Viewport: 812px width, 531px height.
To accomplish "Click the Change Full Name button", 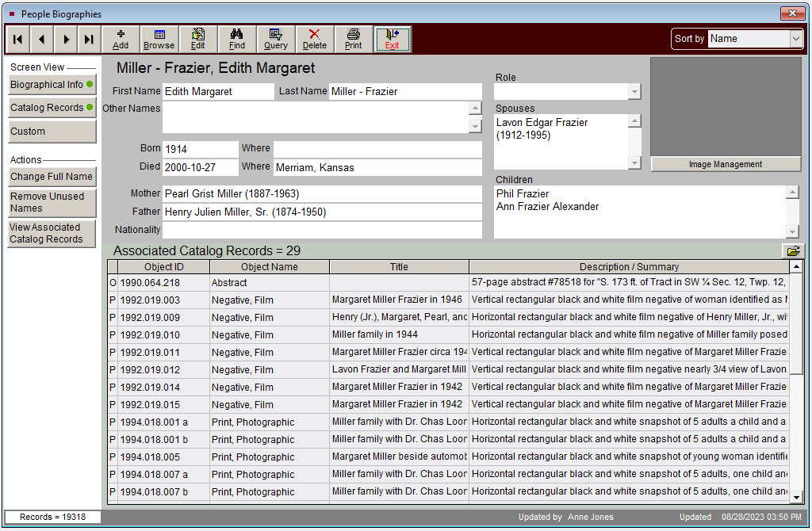I will 52,177.
